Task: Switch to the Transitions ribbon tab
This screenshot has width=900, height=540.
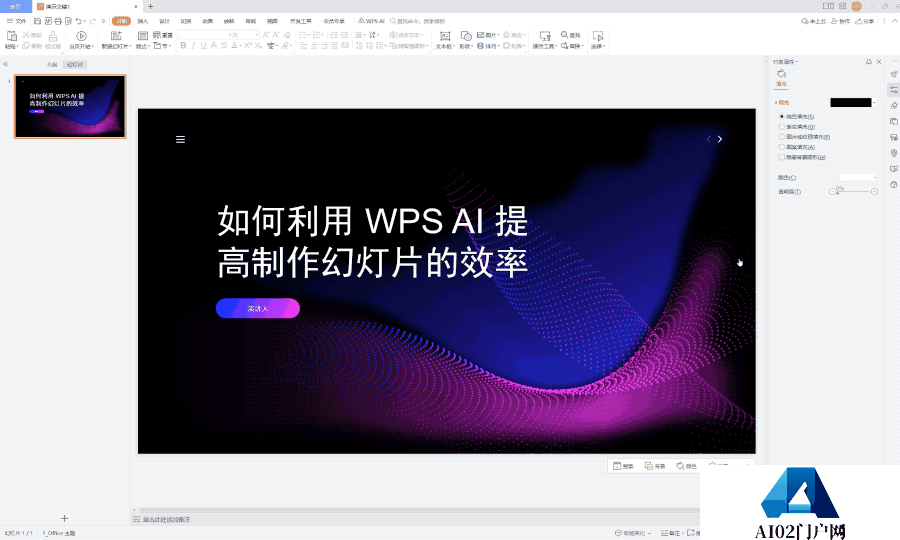Action: coord(186,21)
